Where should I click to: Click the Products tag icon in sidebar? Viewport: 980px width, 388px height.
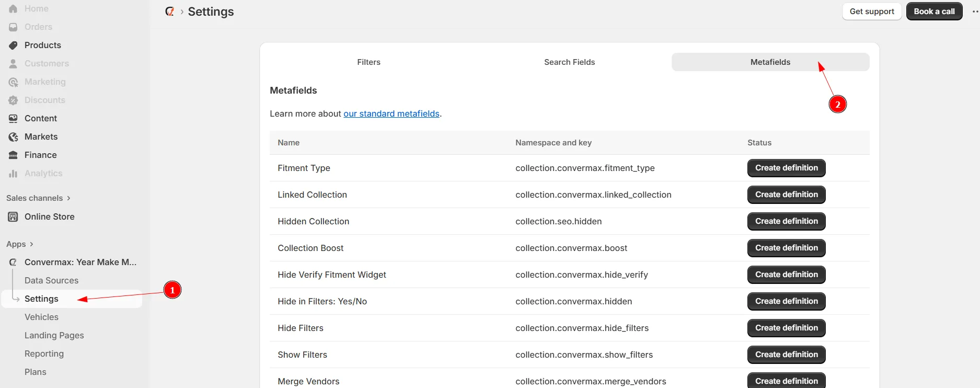13,45
